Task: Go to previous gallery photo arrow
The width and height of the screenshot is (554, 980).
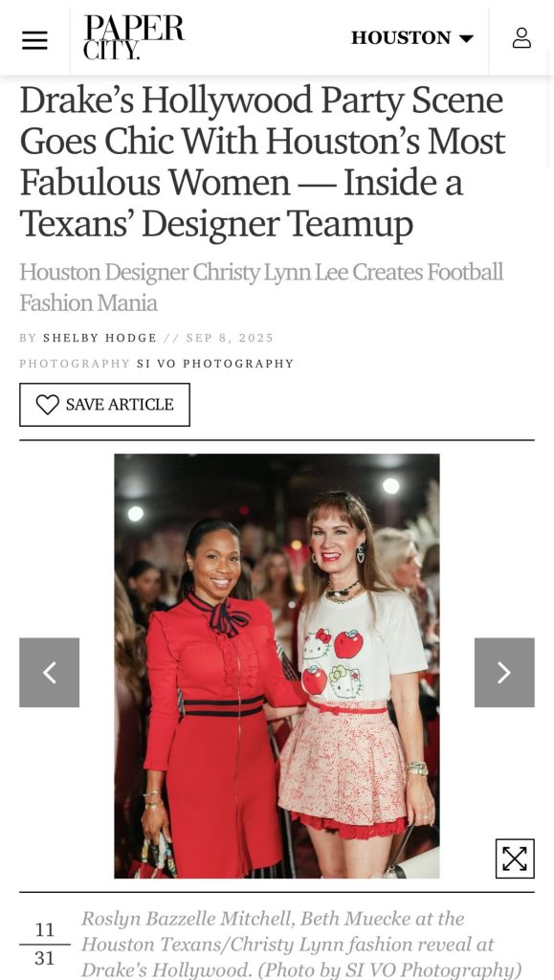Action: (50, 673)
